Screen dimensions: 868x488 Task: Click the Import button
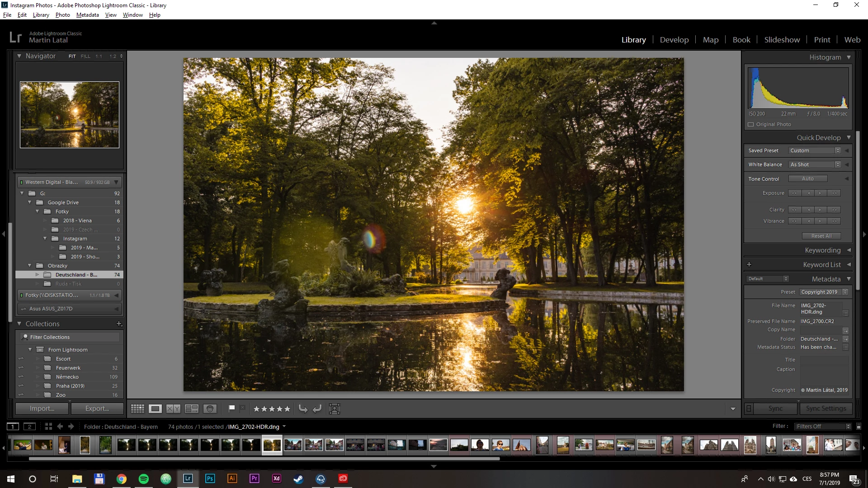[42, 408]
